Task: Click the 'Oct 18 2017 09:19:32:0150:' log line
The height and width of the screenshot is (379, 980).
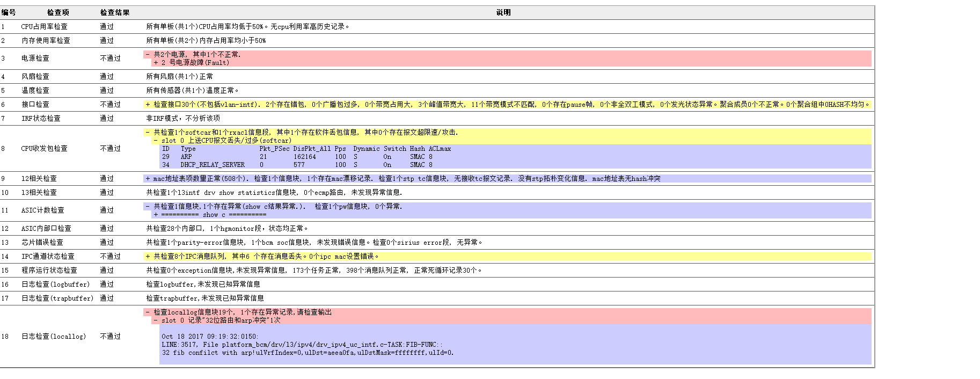Action: click(210, 337)
